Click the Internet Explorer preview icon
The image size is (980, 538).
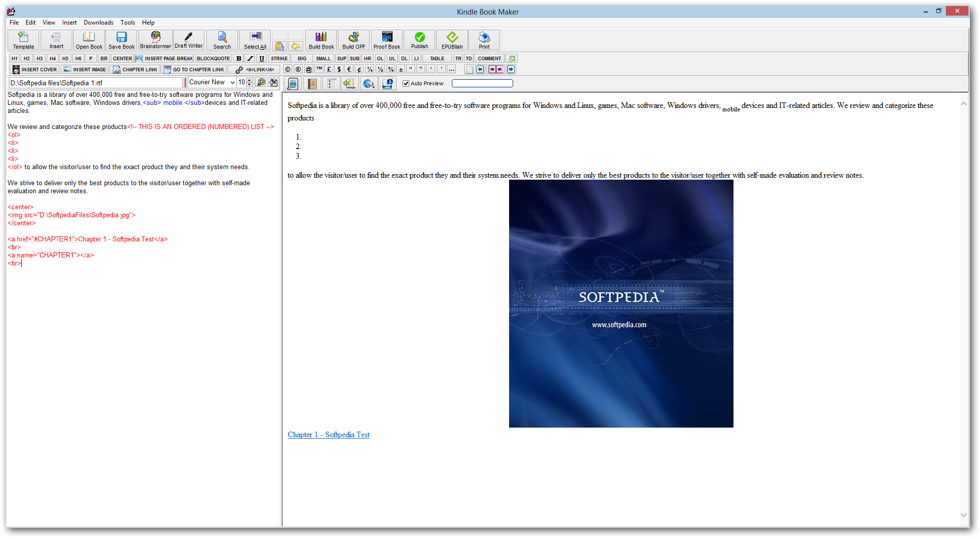point(388,83)
